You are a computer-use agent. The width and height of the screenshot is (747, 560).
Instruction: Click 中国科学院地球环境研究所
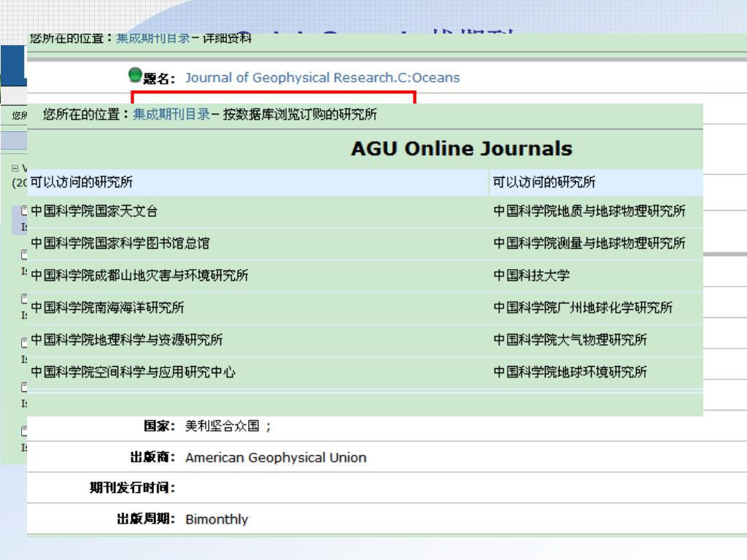570,372
